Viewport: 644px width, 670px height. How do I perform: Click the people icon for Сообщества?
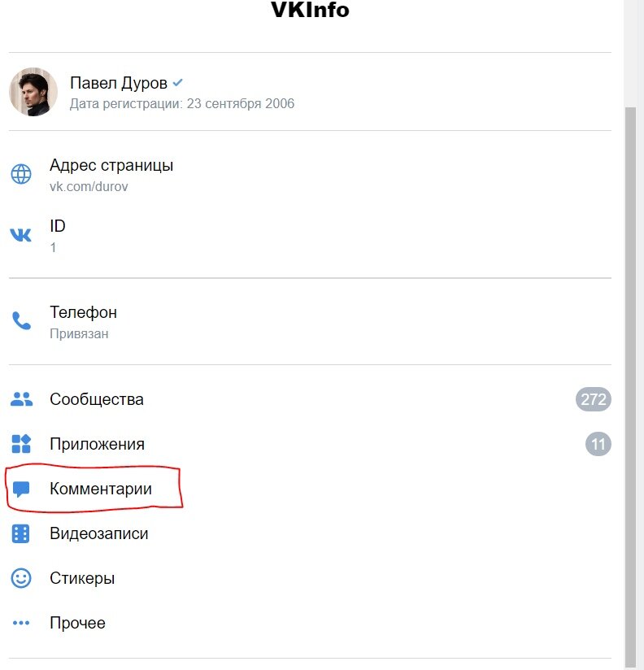pos(21,399)
